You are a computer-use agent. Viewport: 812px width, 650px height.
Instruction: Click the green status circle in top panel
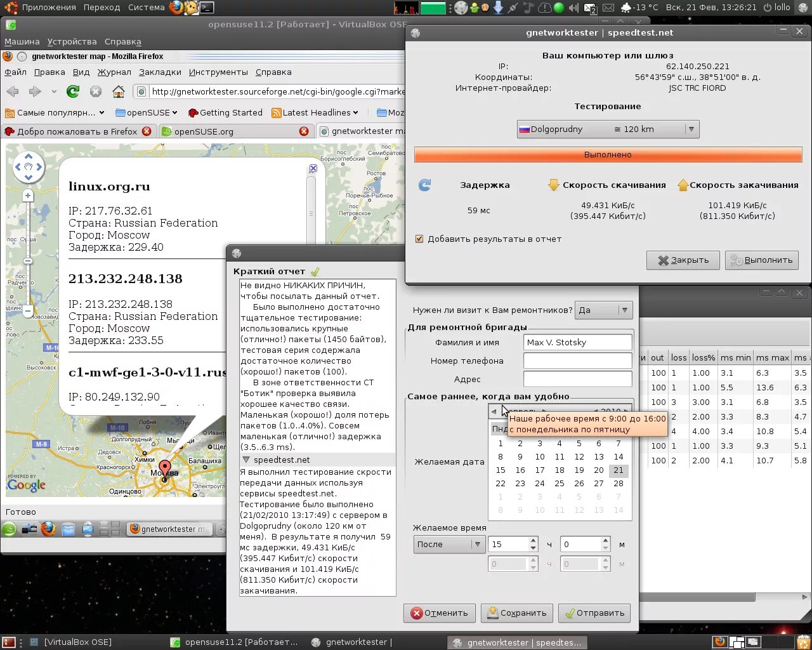pos(559,8)
